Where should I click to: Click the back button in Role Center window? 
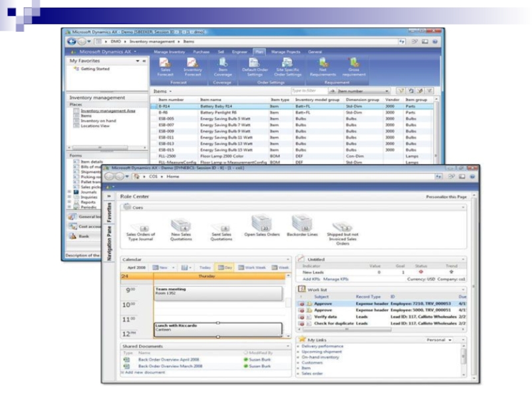(109, 176)
